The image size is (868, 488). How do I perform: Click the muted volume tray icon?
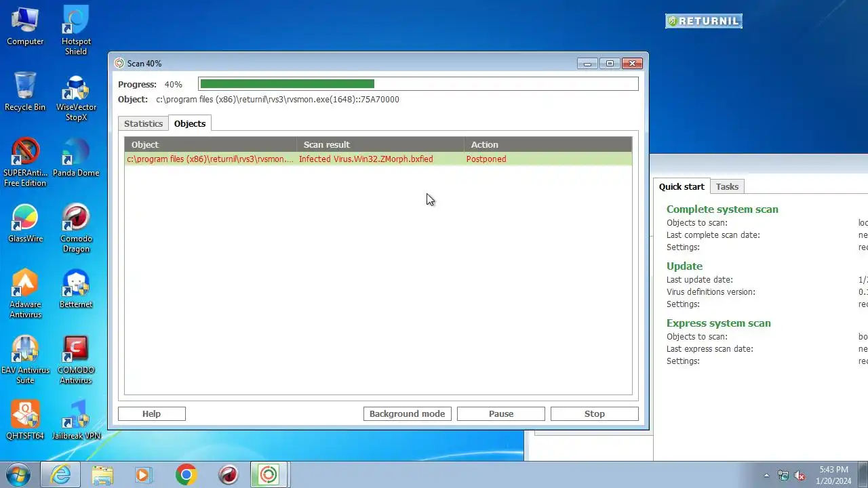(x=800, y=475)
